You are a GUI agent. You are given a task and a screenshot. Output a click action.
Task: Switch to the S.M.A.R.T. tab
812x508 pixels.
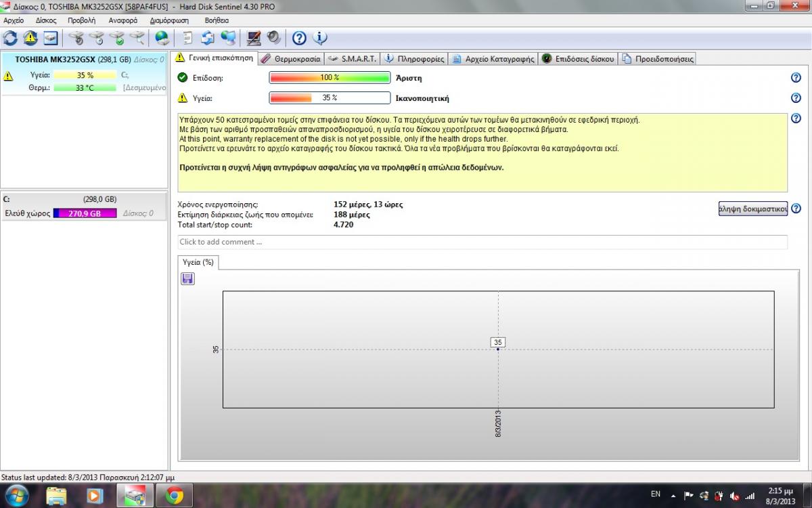(352, 59)
